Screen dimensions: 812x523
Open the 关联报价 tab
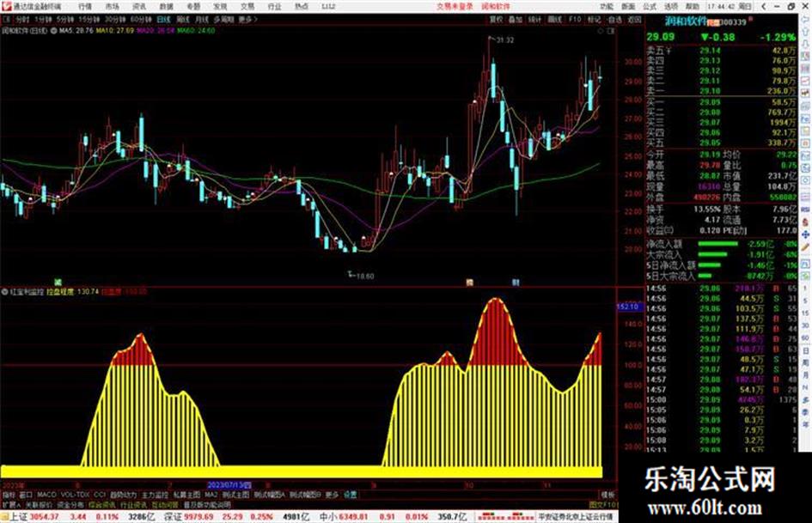point(39,504)
